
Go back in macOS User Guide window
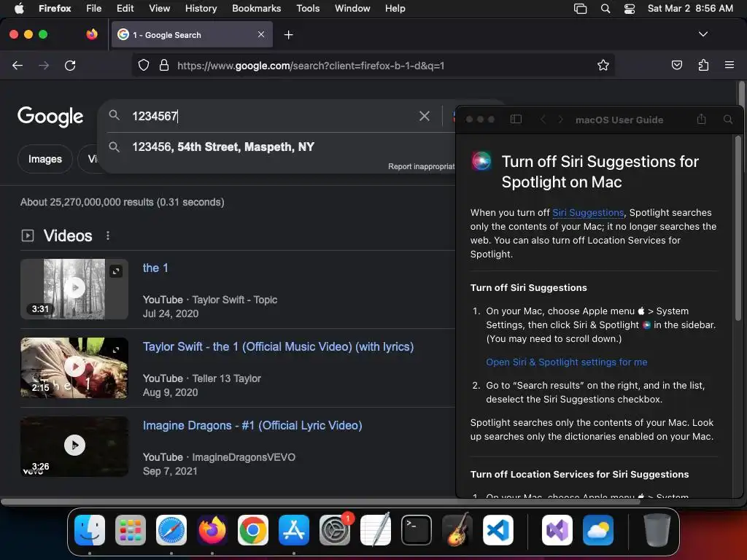543,119
